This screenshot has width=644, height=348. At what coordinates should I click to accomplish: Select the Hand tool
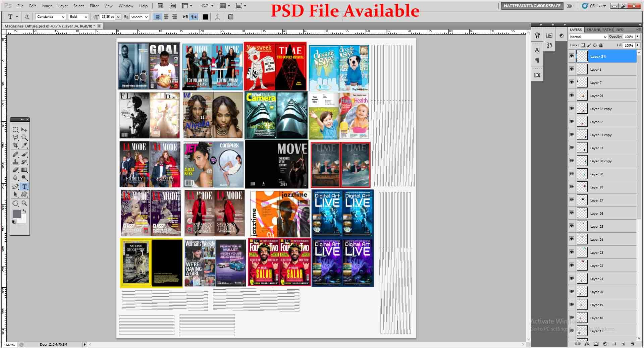click(15, 203)
